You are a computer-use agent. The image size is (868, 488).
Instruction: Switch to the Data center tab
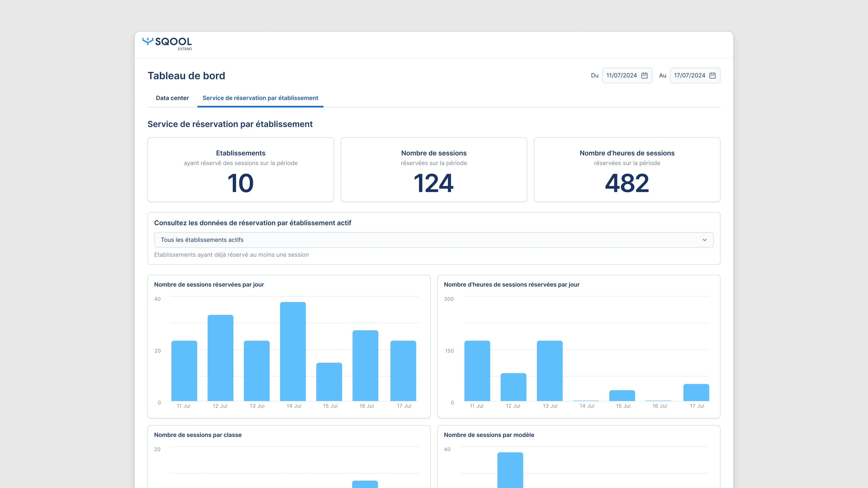(x=172, y=98)
